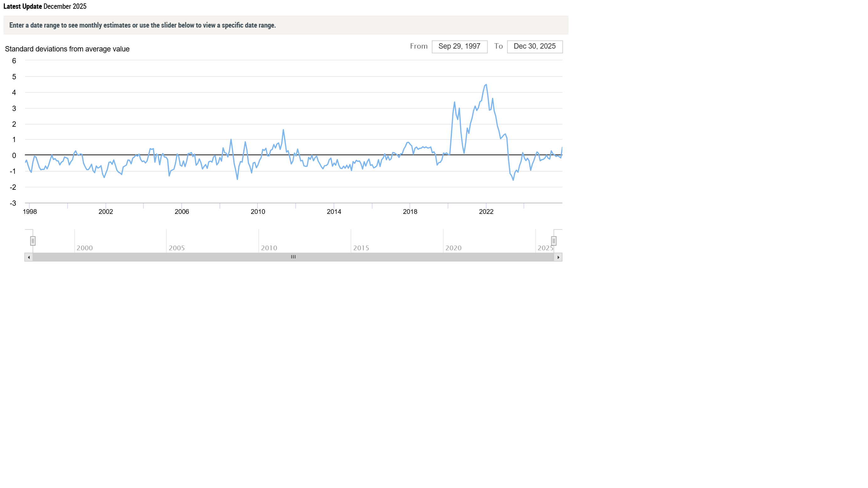Click 2010 in the range navigator
Screen dimensions: 868x488
[x=269, y=248]
